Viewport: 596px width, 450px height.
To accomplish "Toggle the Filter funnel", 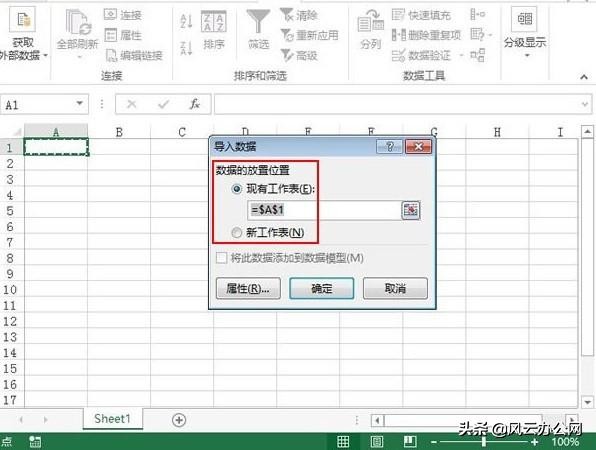I will (x=258, y=30).
